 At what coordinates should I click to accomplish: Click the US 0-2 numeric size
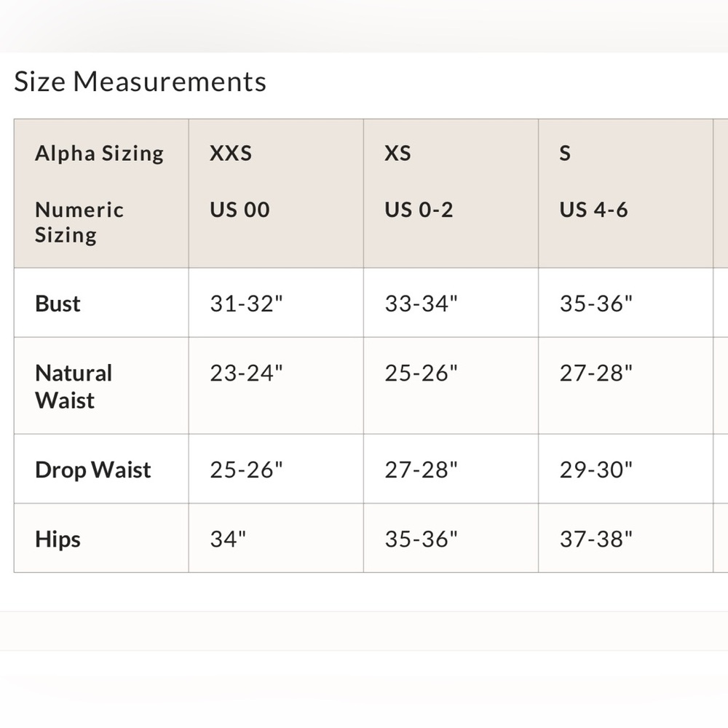[419, 210]
